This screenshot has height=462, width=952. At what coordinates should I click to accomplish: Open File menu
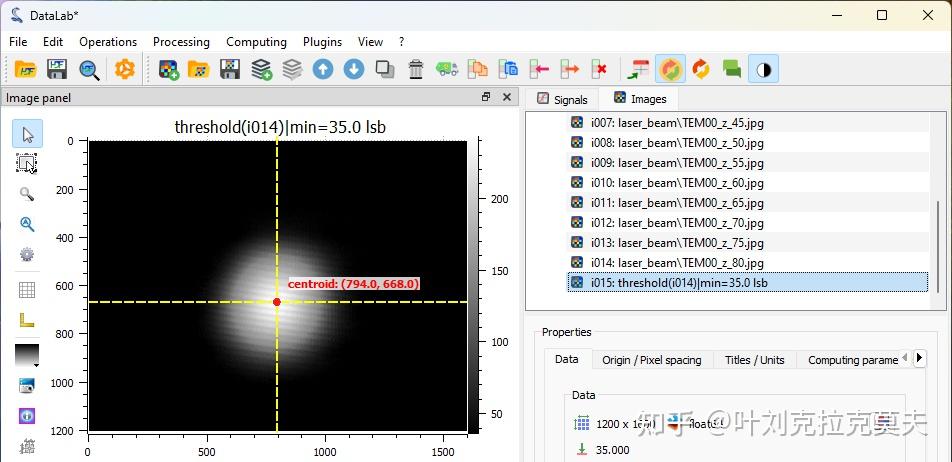pyautogui.click(x=18, y=42)
